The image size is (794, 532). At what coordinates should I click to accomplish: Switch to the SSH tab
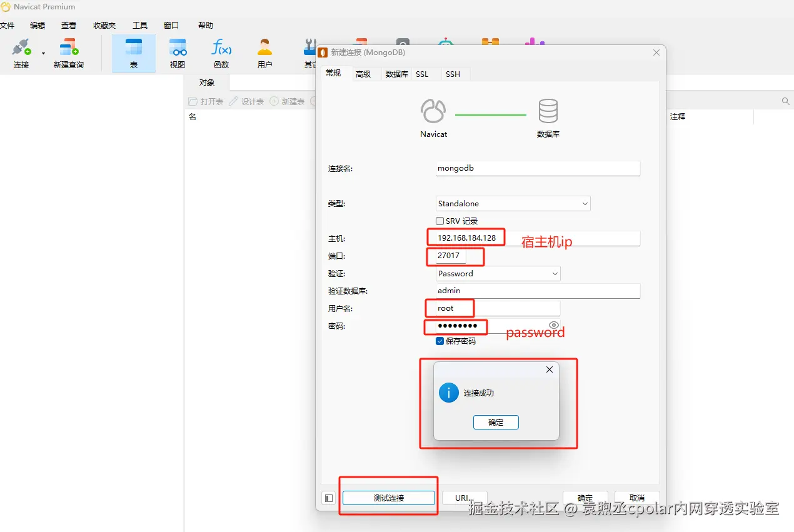pos(453,74)
